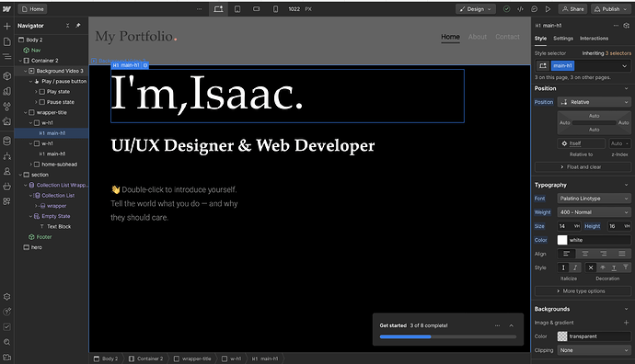635x364 pixels.
Task: Expand the home-subhead tree item
Action: coord(30,165)
